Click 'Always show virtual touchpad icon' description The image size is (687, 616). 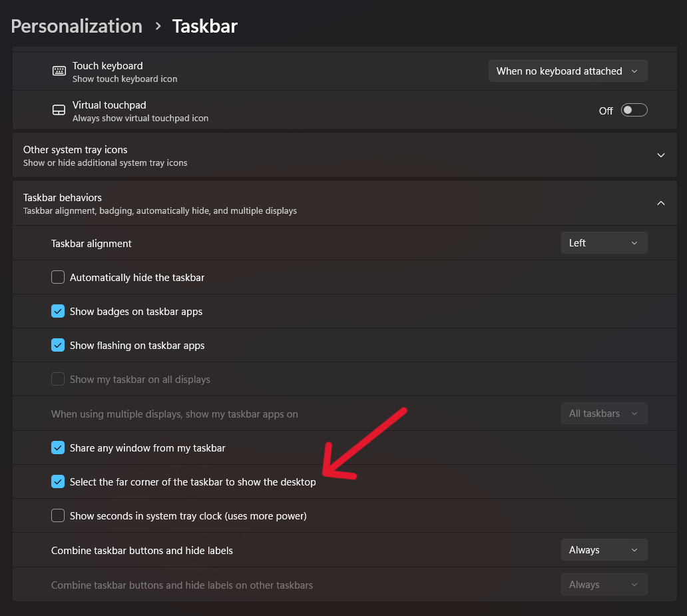pos(140,119)
